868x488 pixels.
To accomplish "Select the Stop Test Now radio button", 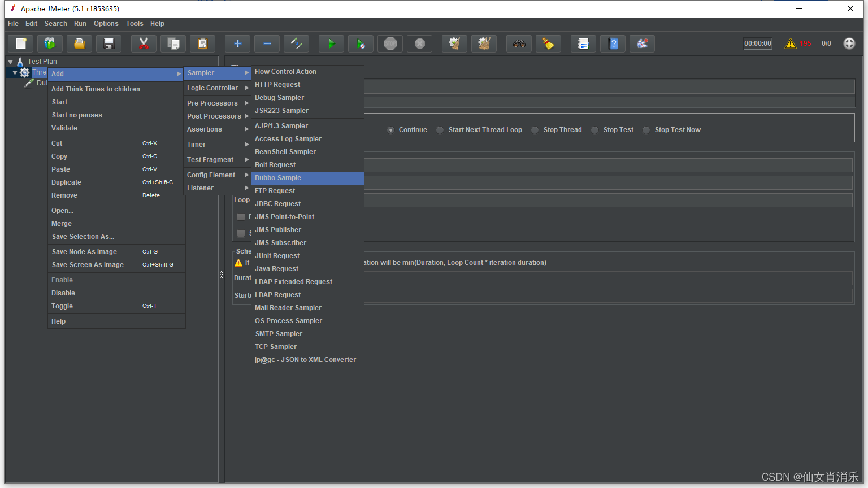I will [x=646, y=130].
